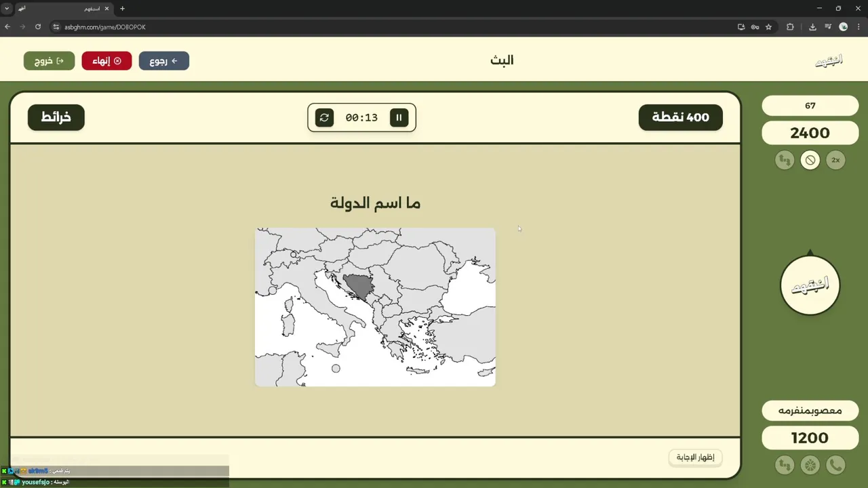The image size is (868, 488).
Task: Click the رجوع back button
Action: tap(163, 61)
